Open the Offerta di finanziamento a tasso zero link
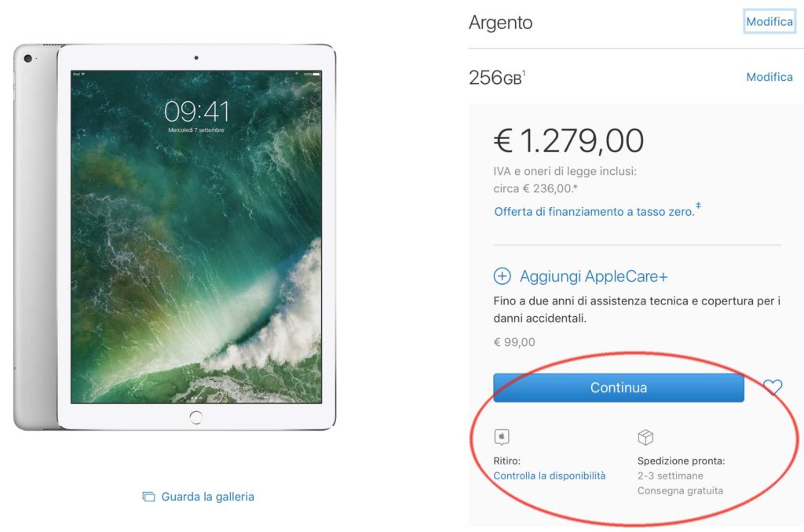The image size is (804, 532). [x=594, y=212]
